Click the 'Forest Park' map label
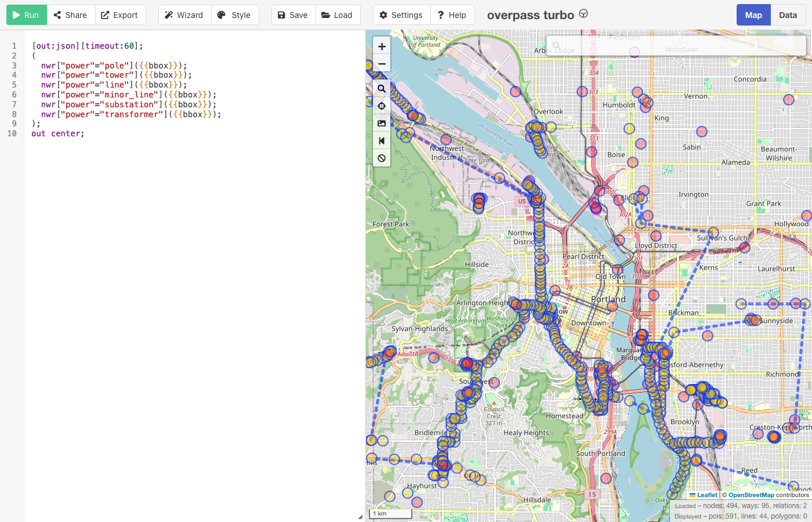Image resolution: width=812 pixels, height=522 pixels. pos(391,224)
